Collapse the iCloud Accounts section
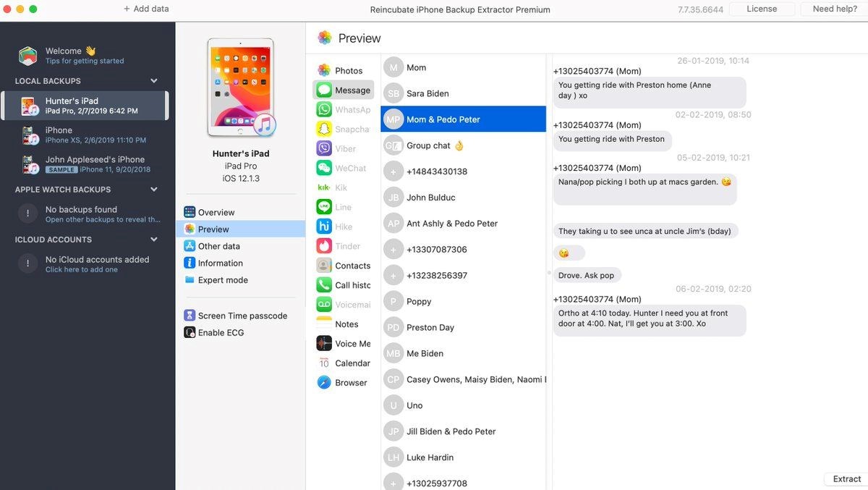The width and height of the screenshot is (868, 490). click(153, 240)
